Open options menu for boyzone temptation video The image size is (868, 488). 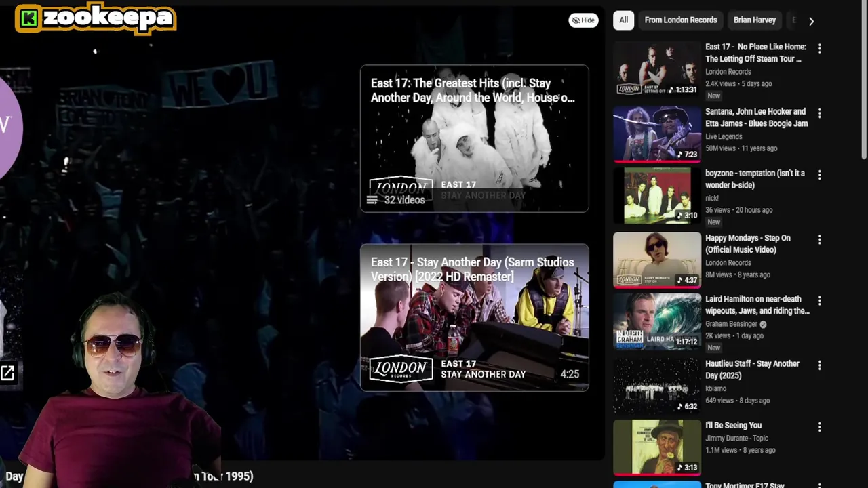click(819, 175)
